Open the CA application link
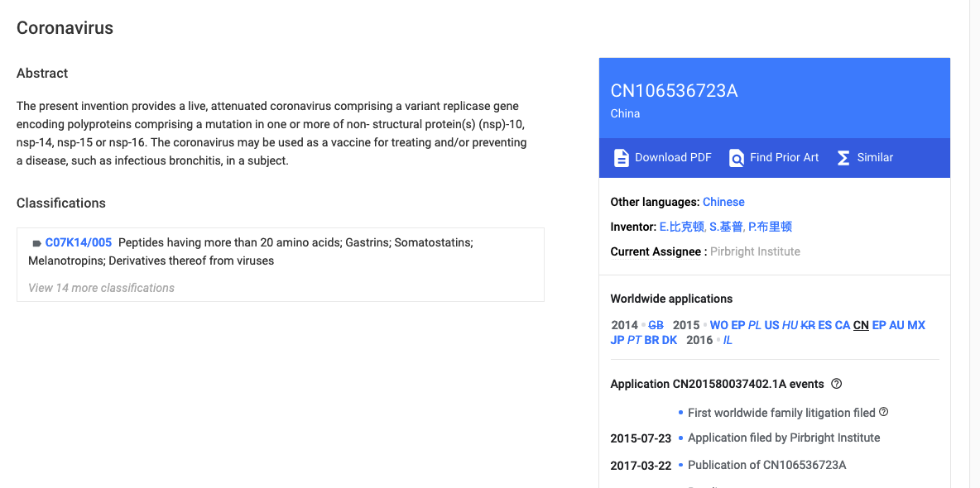The width and height of the screenshot is (980, 488). coord(843,325)
